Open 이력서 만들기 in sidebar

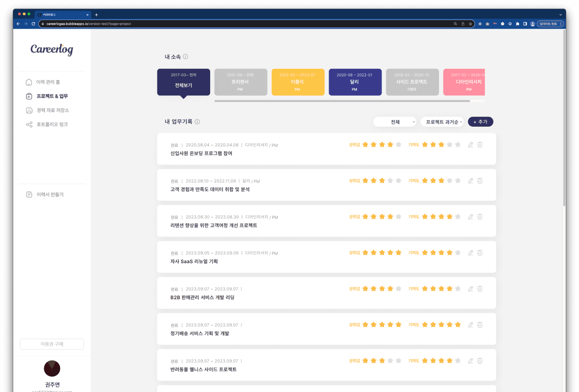[45, 195]
